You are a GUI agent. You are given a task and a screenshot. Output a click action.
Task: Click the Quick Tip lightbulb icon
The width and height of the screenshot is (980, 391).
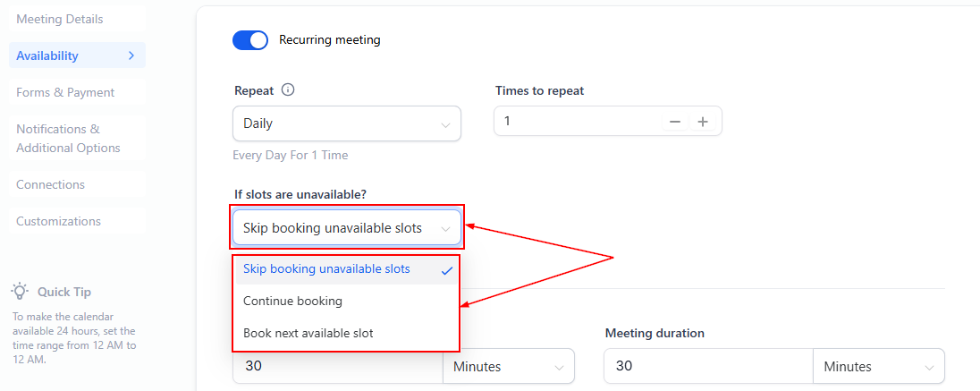click(x=20, y=292)
